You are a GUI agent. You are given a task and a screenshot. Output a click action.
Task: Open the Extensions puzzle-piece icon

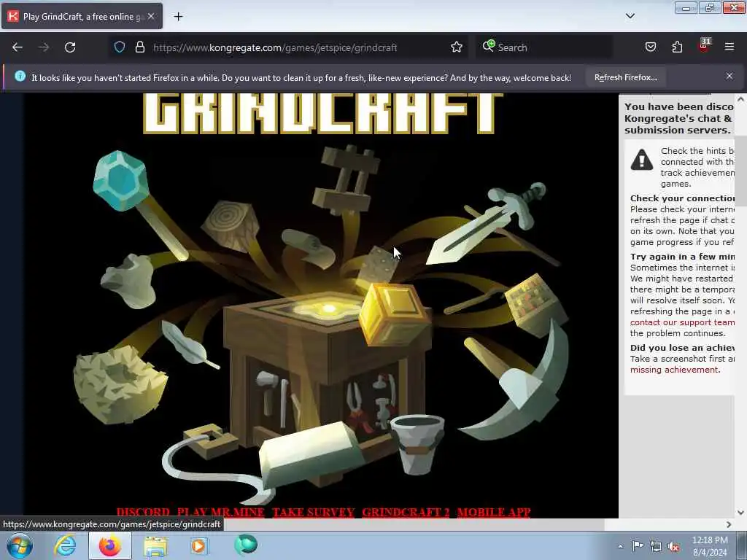point(677,47)
